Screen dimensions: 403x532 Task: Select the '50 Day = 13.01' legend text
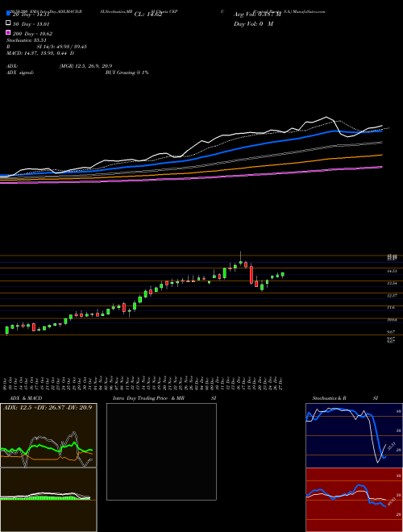(31, 24)
